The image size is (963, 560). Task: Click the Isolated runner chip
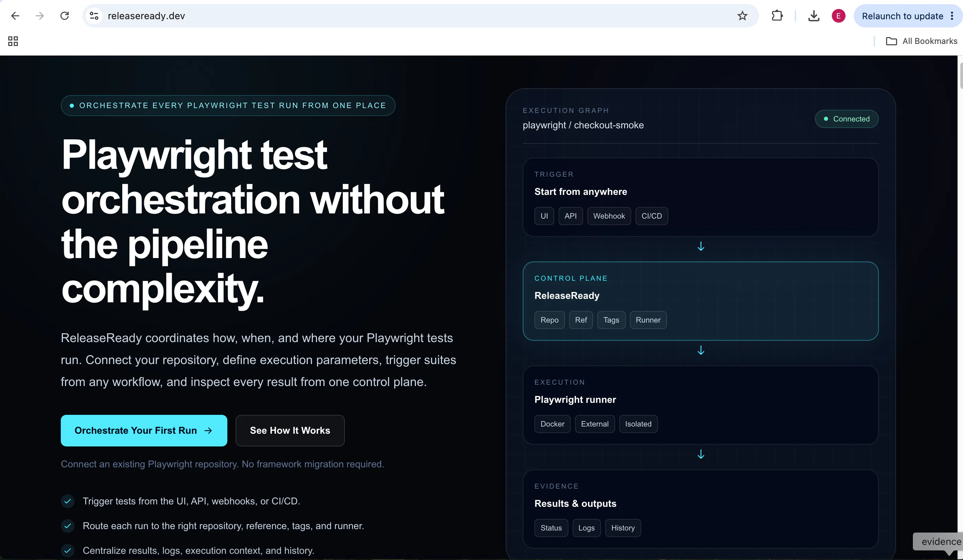point(638,424)
